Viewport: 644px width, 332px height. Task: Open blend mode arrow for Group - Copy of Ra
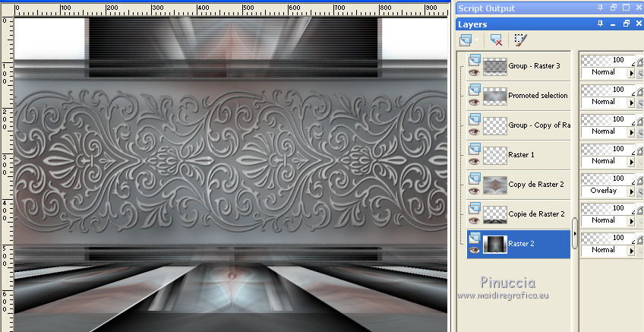632,132
